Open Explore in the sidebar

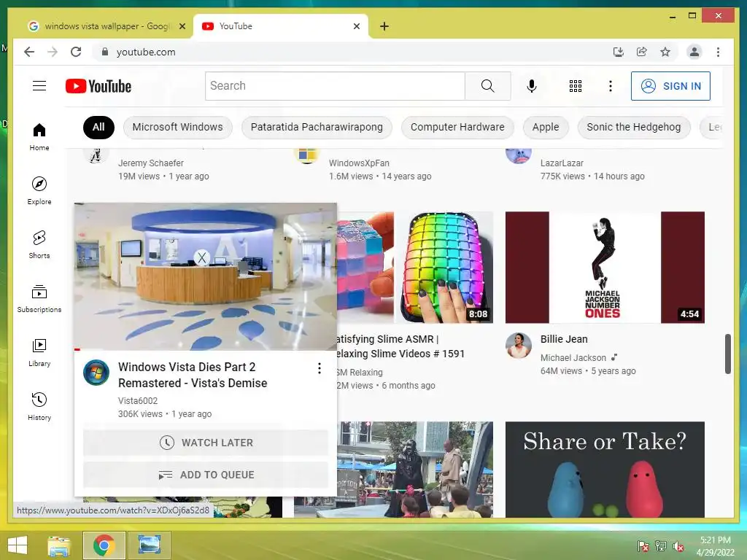39,190
